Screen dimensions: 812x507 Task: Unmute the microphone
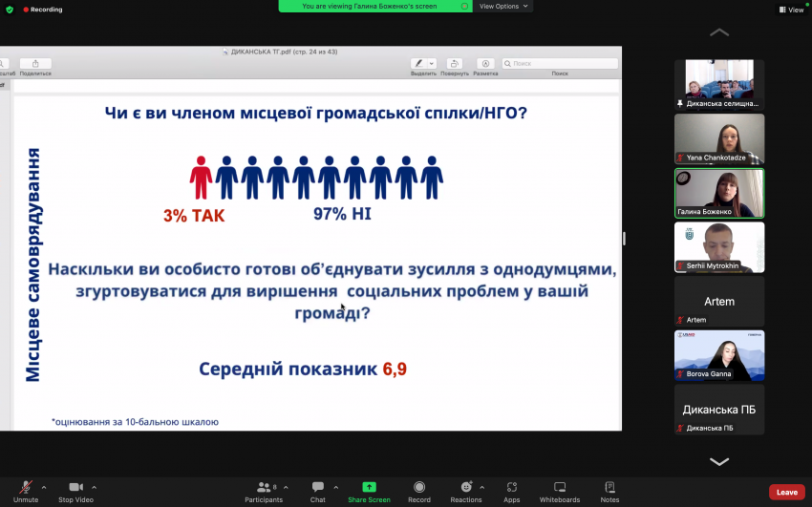coord(26,492)
